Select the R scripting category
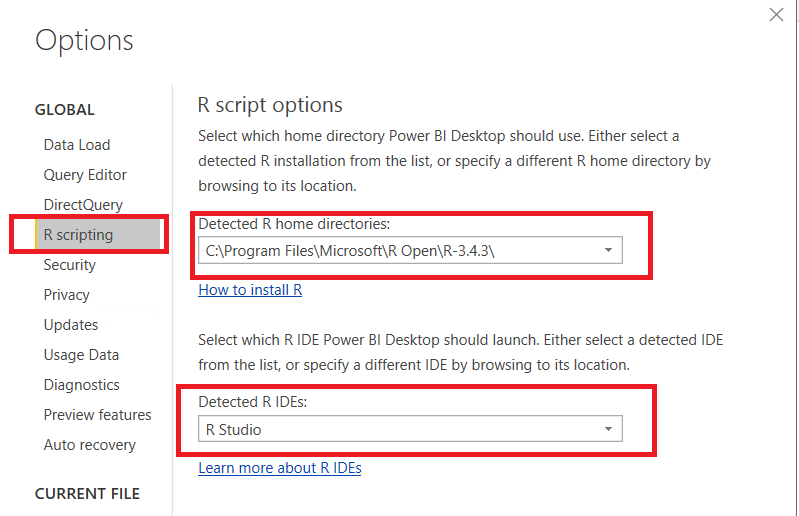Viewport: 799px width, 516px height. pos(79,235)
